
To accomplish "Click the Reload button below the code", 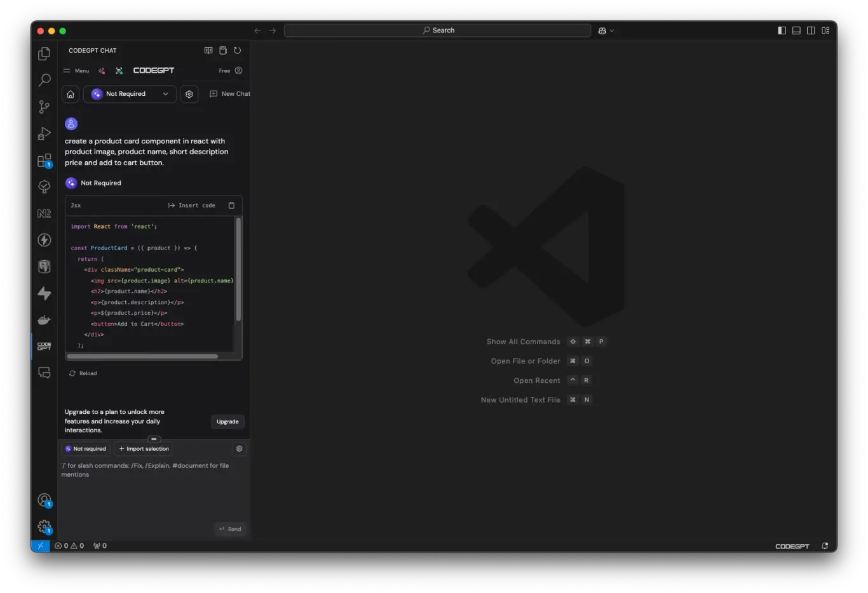I will click(83, 373).
